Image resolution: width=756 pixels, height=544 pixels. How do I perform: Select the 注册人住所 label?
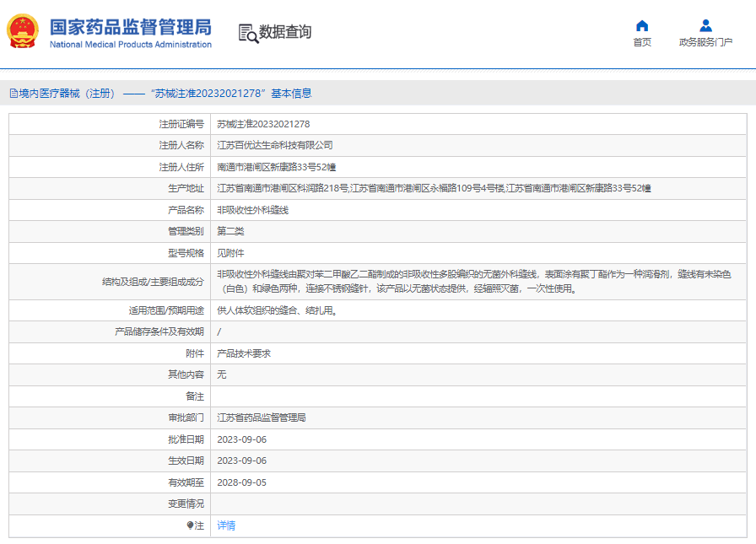tap(181, 167)
